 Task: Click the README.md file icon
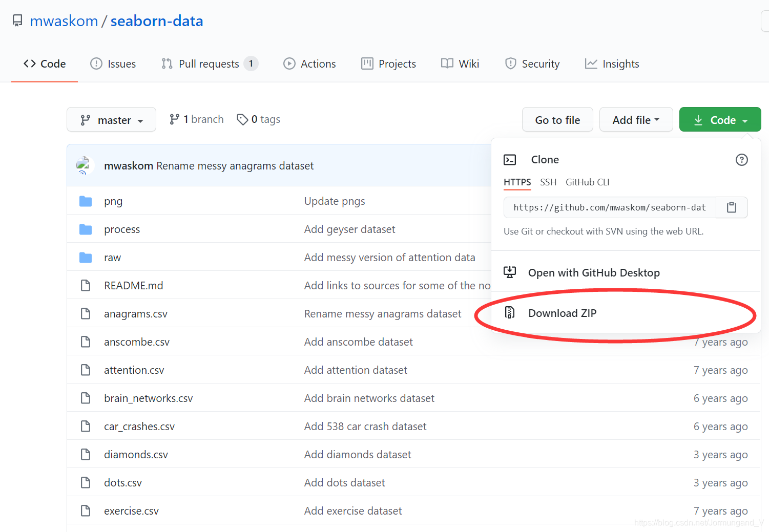86,285
